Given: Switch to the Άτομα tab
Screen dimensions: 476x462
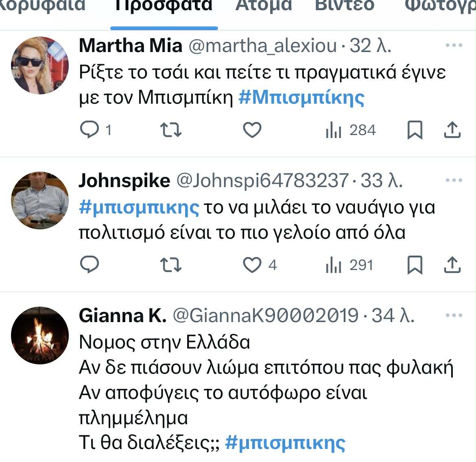Looking at the screenshot, I should click(264, 6).
